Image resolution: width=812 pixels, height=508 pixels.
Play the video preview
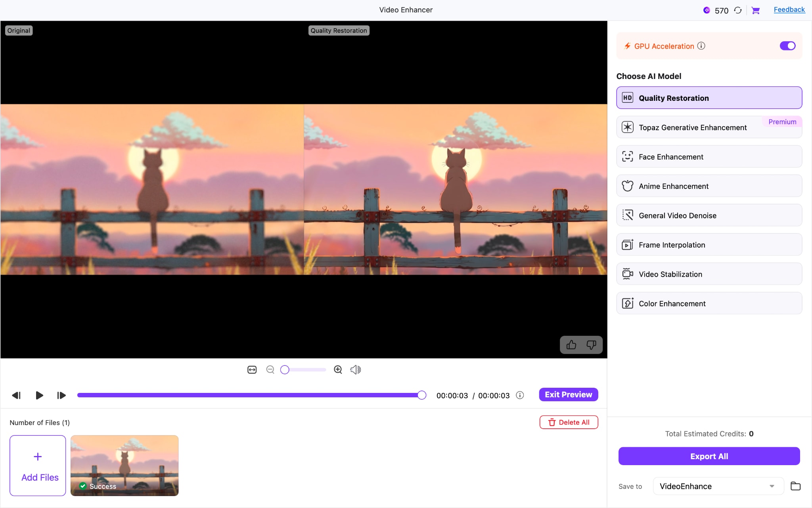coord(38,395)
